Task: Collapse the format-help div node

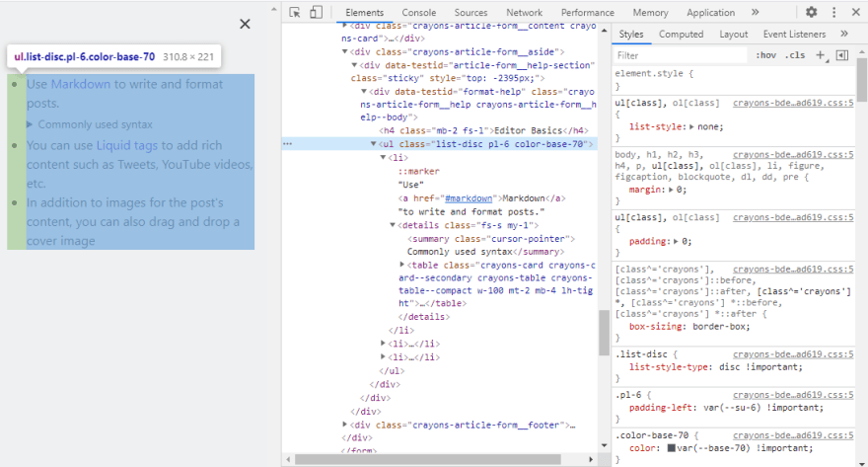Action: pos(364,92)
